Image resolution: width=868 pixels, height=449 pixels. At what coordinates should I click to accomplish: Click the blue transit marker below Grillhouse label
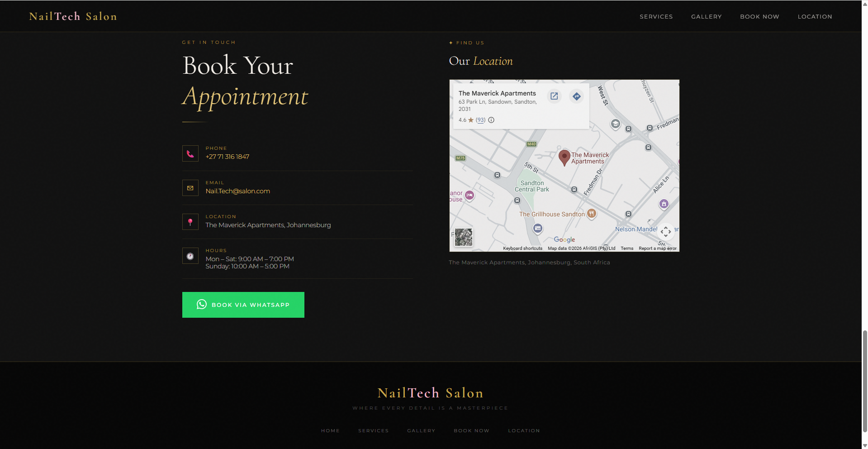coord(538,229)
